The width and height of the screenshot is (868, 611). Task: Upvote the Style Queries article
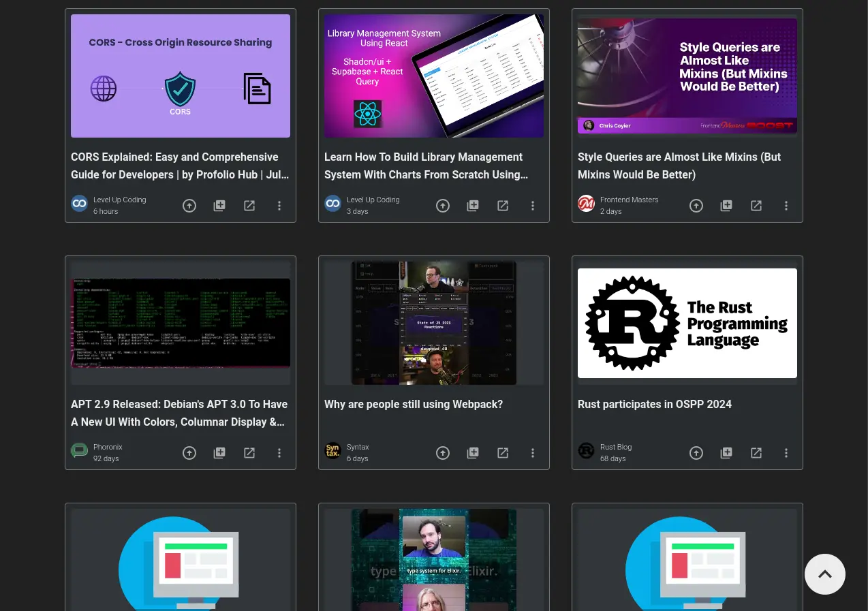tap(696, 206)
